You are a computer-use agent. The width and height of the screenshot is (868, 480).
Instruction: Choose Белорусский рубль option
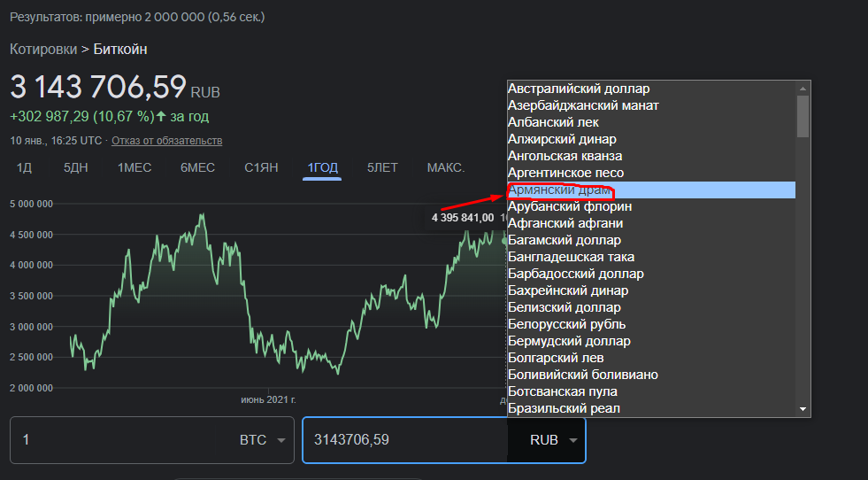click(x=651, y=324)
